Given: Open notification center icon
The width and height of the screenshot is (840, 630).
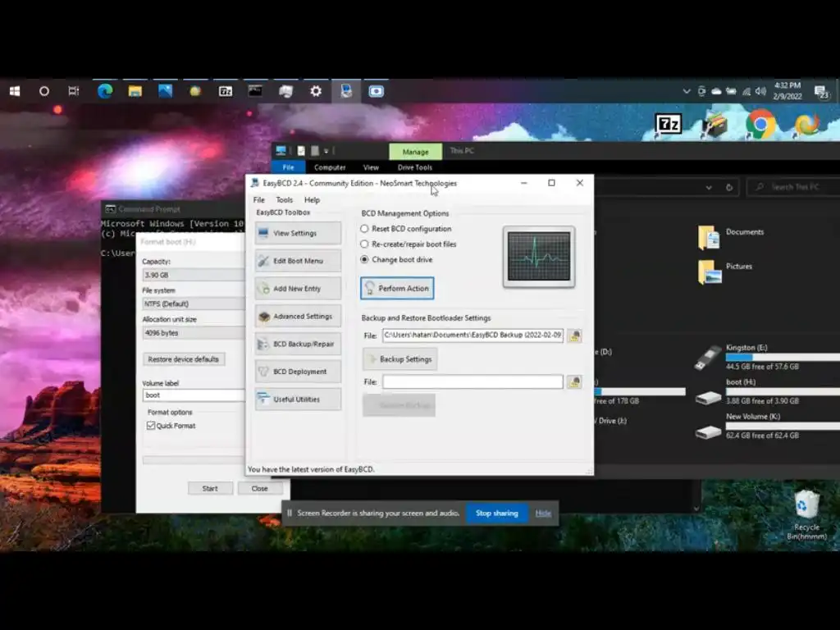Looking at the screenshot, I should click(821, 92).
